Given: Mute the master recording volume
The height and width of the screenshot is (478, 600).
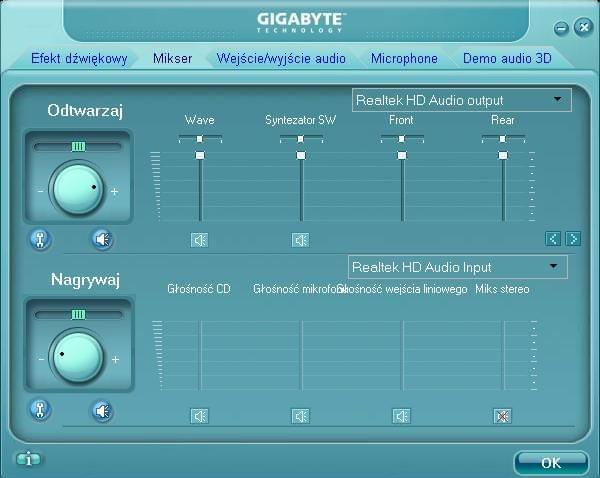Looking at the screenshot, I should pos(102,411).
